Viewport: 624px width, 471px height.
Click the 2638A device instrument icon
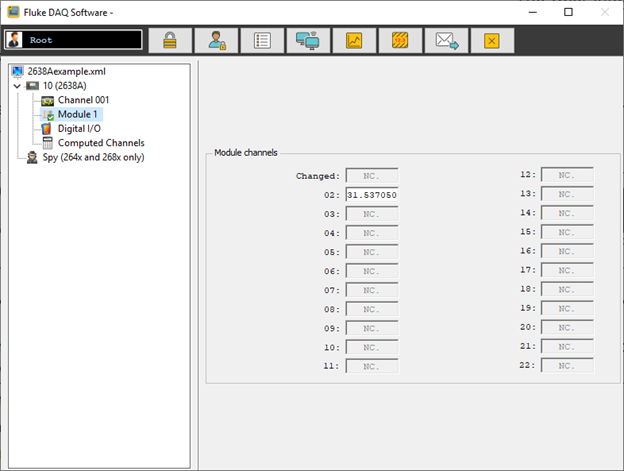(x=32, y=86)
